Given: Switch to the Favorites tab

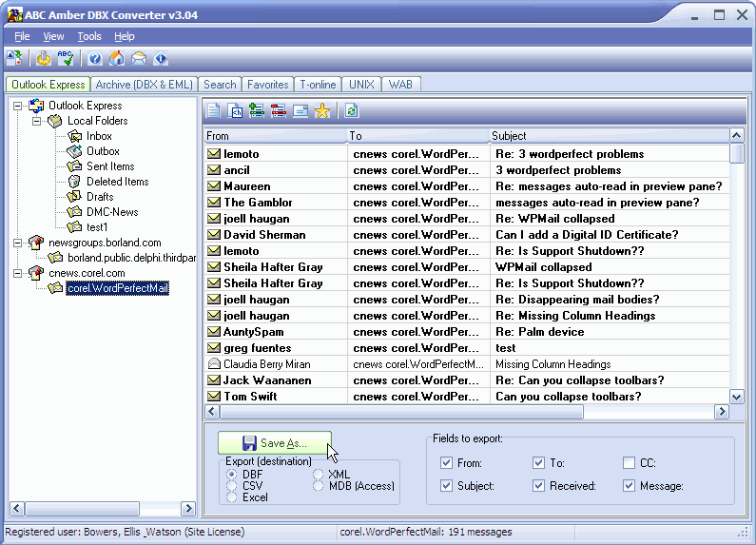Looking at the screenshot, I should (x=267, y=85).
